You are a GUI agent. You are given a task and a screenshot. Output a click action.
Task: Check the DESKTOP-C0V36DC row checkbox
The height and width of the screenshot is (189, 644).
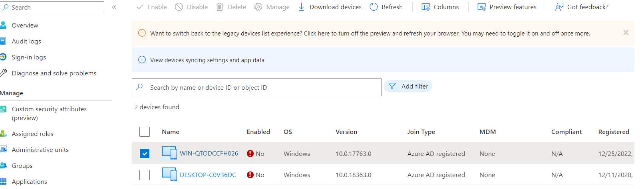(x=145, y=175)
